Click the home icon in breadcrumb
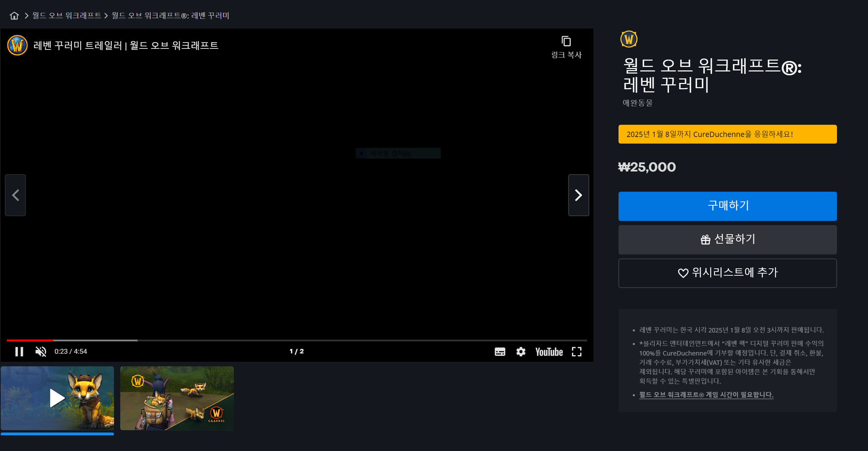 tap(14, 16)
